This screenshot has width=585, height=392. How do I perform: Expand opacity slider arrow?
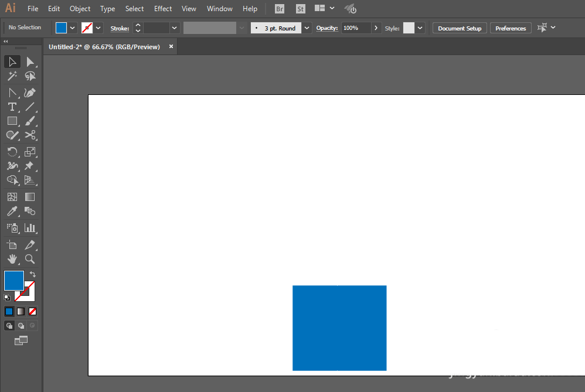coord(376,28)
